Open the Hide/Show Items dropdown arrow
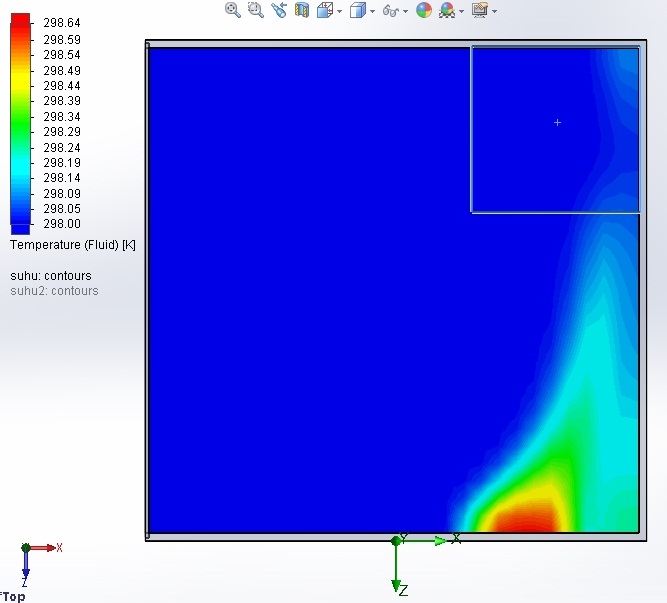The image size is (667, 603). pyautogui.click(x=405, y=11)
